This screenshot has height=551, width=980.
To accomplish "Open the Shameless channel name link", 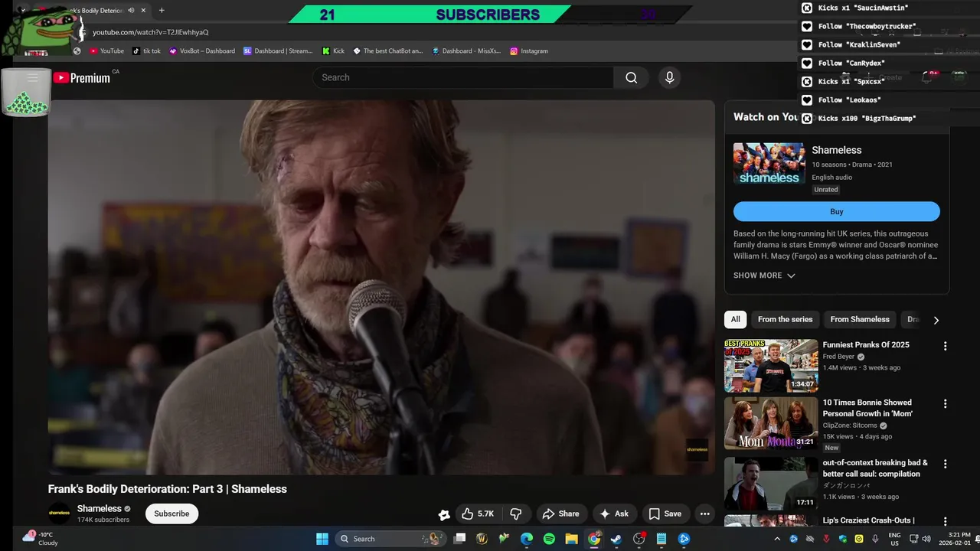I will [x=100, y=508].
